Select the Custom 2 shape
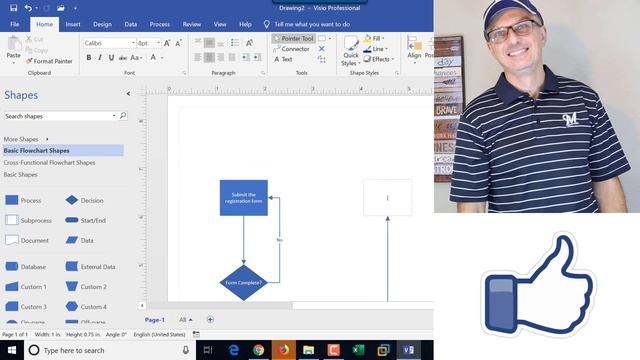This screenshot has width=640, height=360. (x=86, y=287)
